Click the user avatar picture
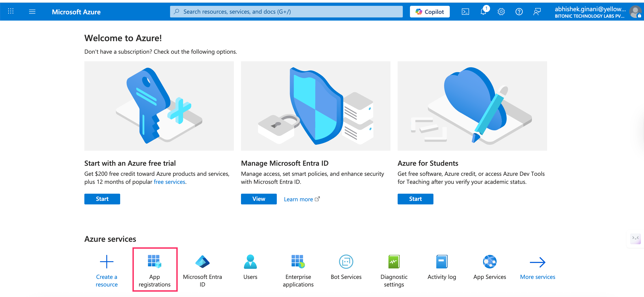This screenshot has width=644, height=297. point(635,12)
